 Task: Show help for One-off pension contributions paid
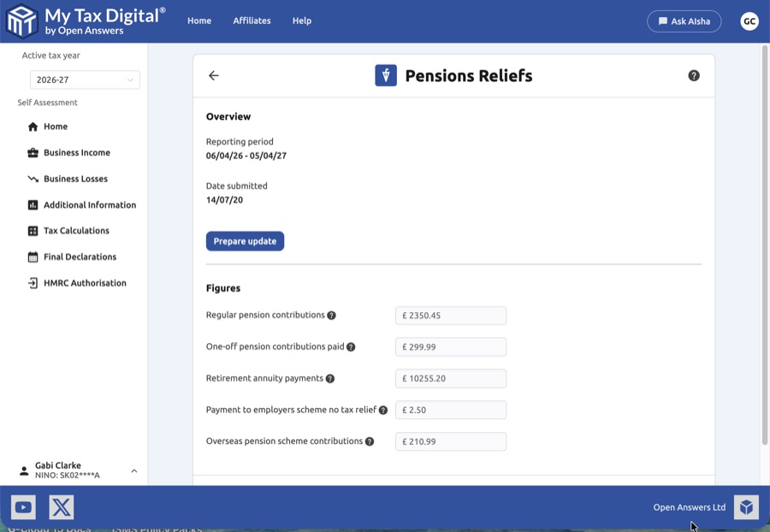(351, 347)
